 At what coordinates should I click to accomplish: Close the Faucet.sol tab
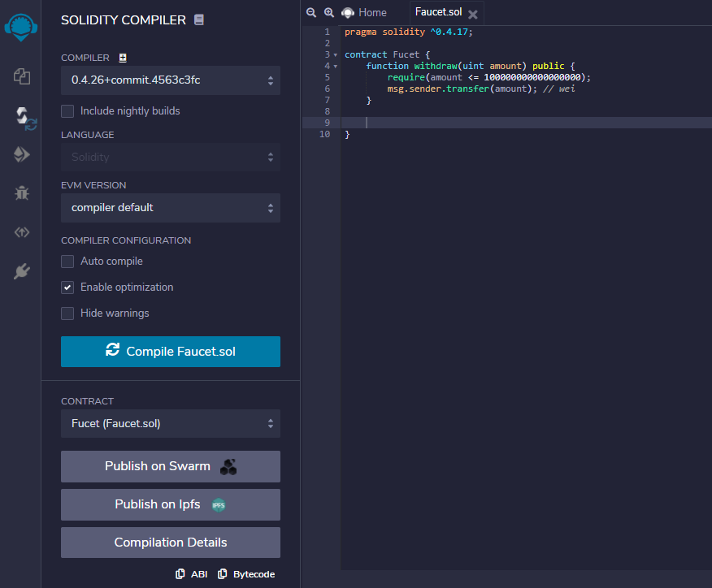point(473,15)
